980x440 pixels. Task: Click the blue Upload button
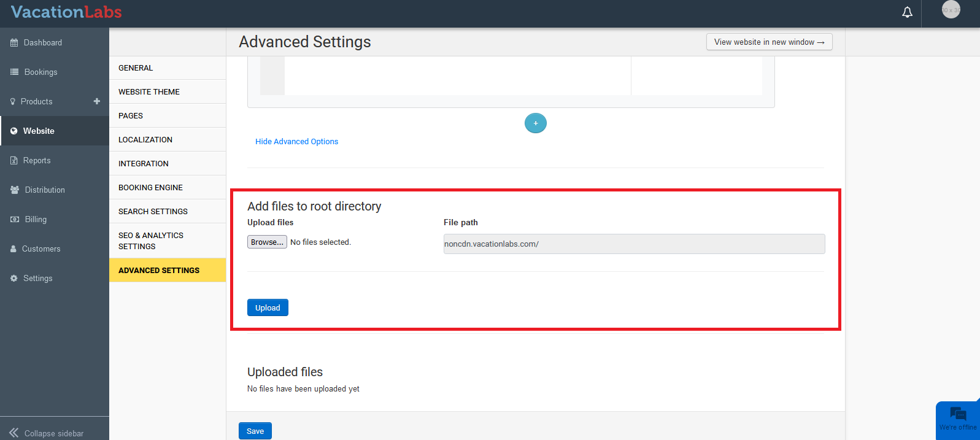coord(268,307)
